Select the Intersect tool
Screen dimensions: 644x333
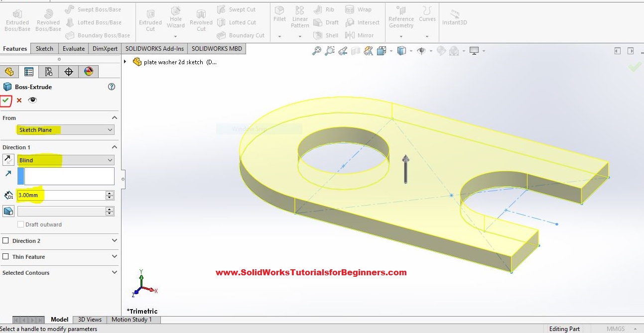point(362,22)
